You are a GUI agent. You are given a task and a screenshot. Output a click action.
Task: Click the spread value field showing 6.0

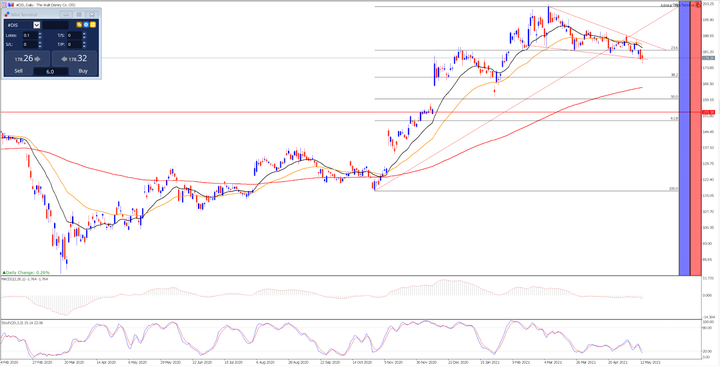click(x=51, y=72)
